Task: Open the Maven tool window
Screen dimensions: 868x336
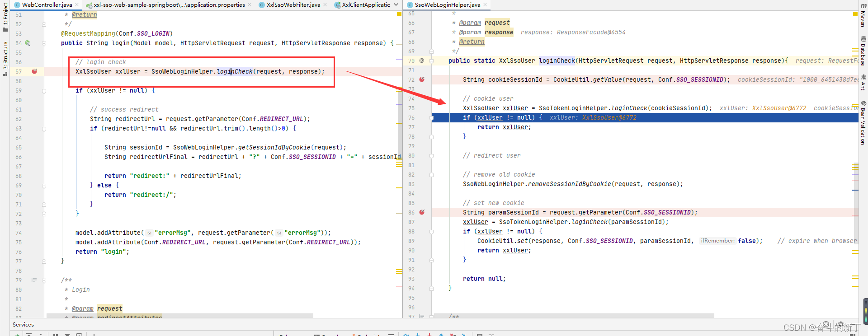Action: click(863, 14)
